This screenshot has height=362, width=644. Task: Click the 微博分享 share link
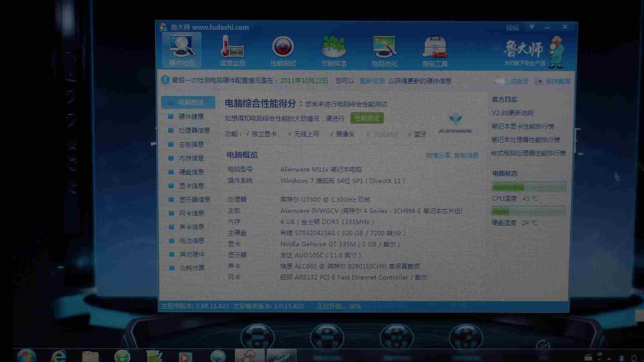click(438, 156)
